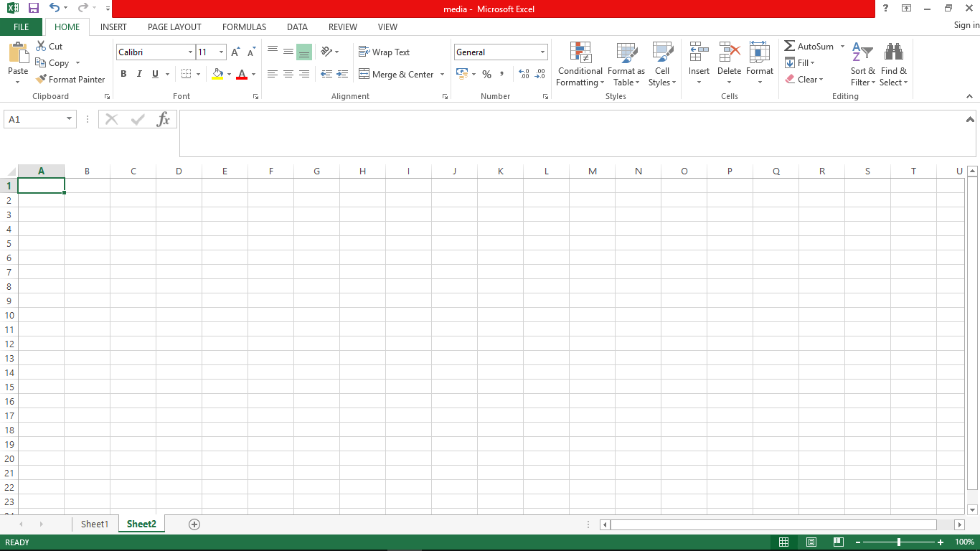
Task: Switch to the FORMULAS ribbon tab
Action: click(244, 27)
